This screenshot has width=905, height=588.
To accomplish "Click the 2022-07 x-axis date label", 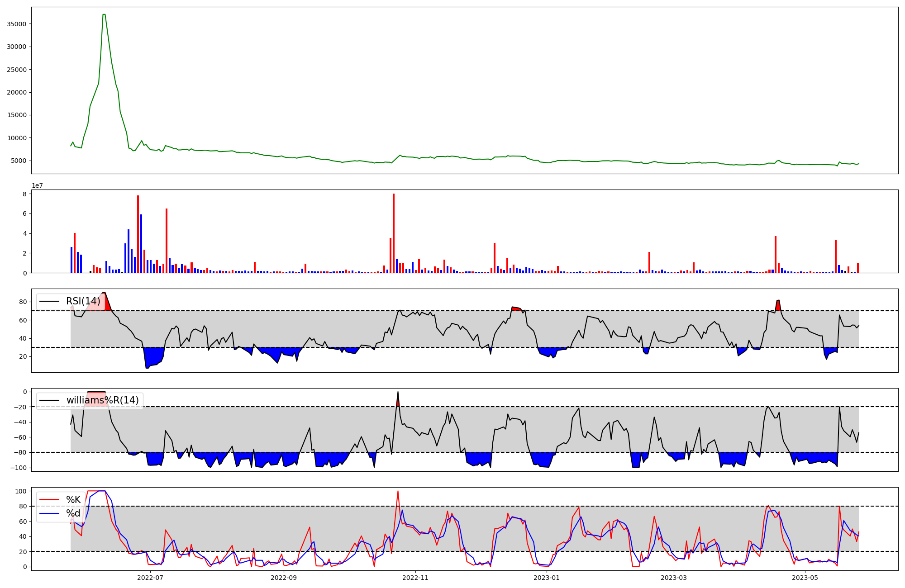I will 150,578.
